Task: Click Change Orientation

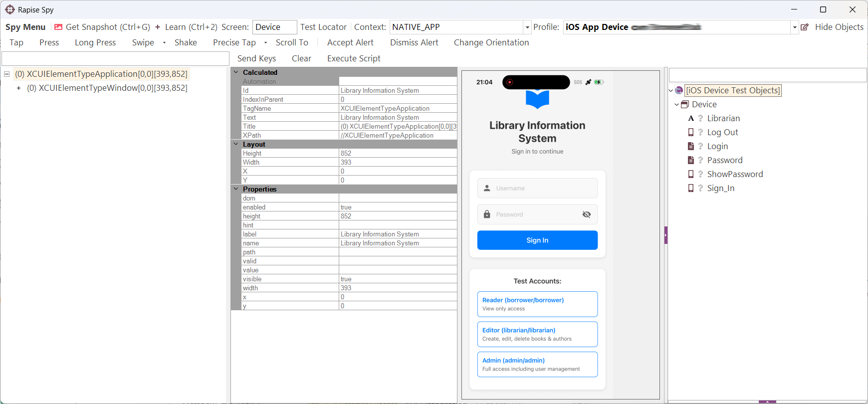Action: pyautogui.click(x=491, y=43)
